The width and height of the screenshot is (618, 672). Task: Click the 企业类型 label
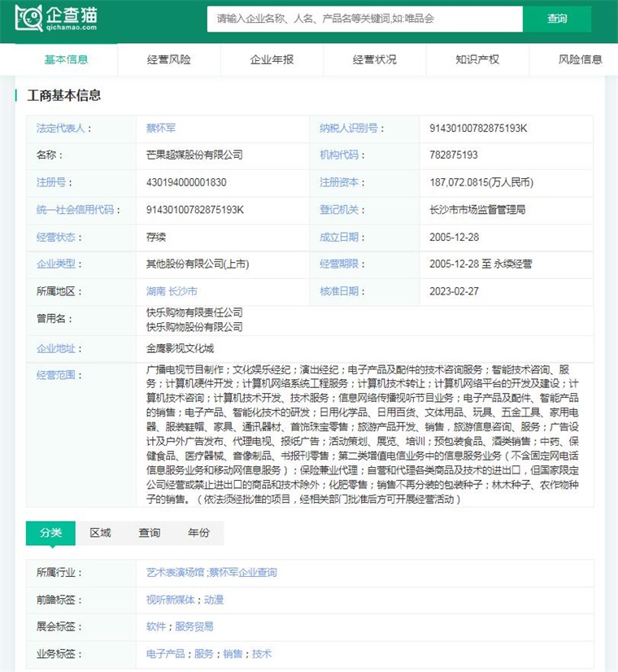(x=56, y=264)
